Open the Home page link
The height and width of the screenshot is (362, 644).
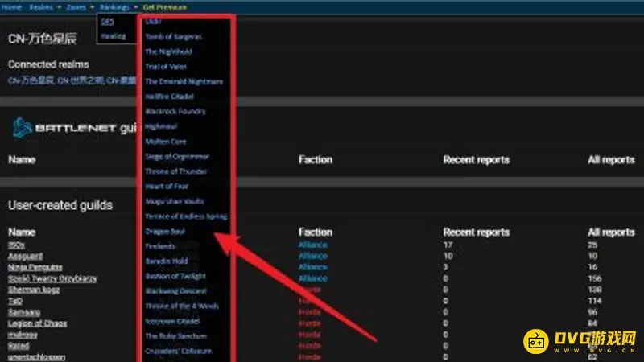click(11, 7)
